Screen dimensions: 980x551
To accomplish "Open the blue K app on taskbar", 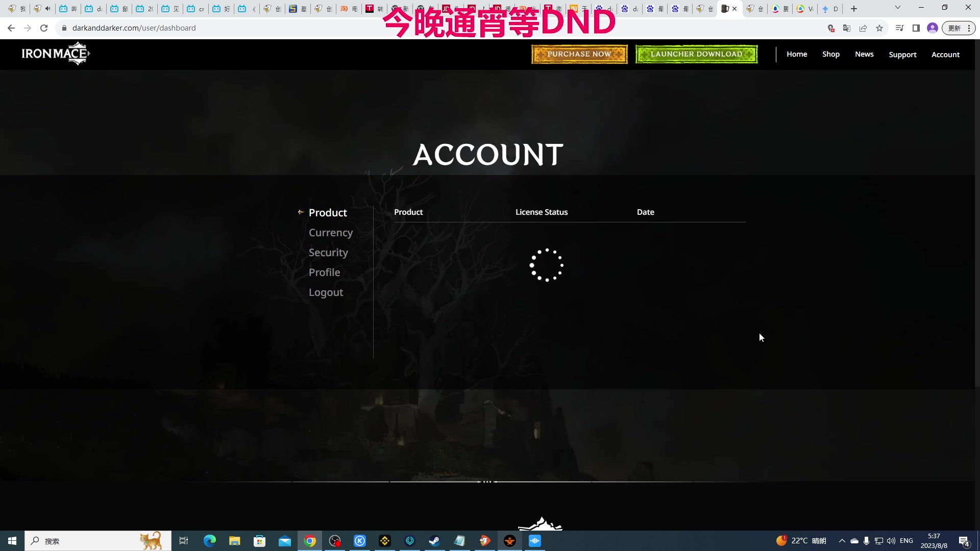I will tap(360, 541).
